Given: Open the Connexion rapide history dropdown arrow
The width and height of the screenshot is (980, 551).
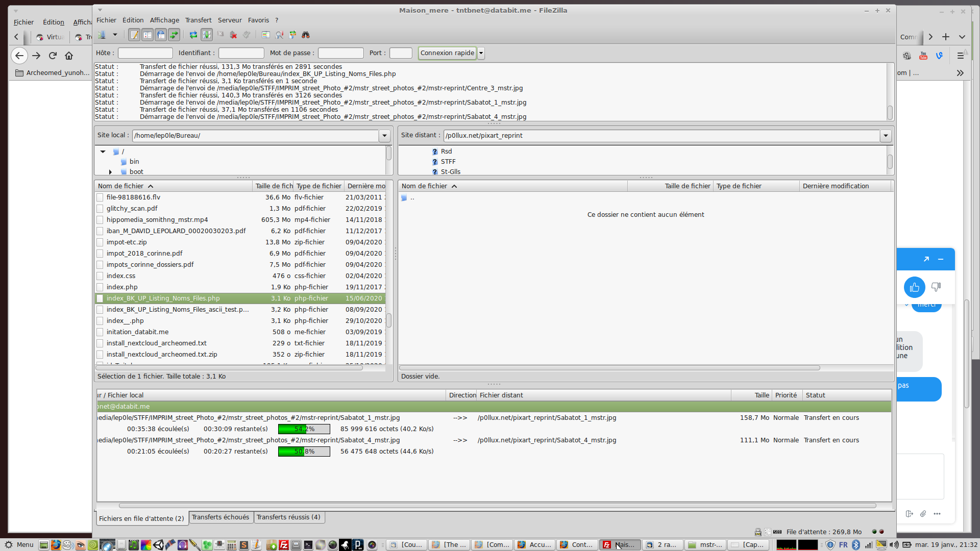Looking at the screenshot, I should click(x=481, y=53).
